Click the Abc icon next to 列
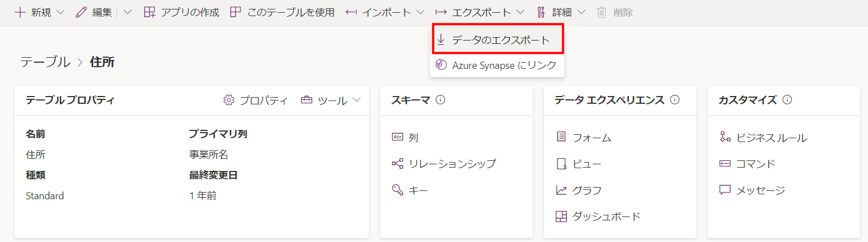 click(397, 137)
